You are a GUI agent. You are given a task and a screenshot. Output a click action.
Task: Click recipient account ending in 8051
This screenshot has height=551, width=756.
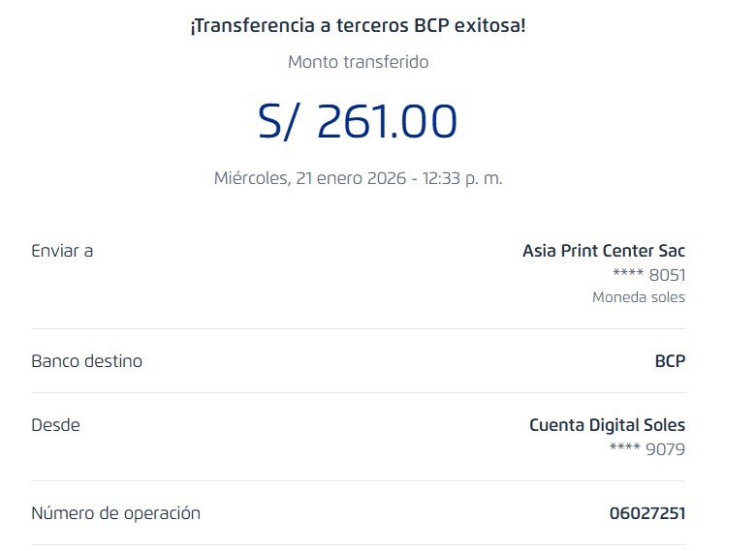648,275
